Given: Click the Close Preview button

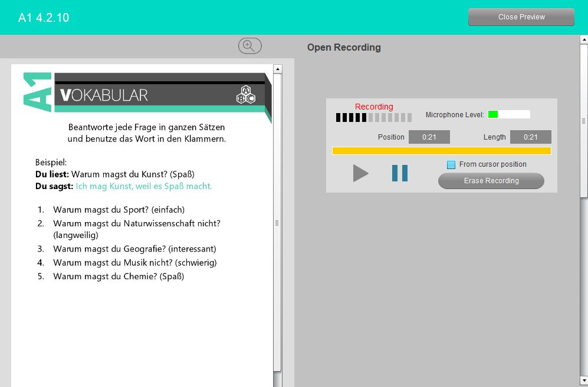Looking at the screenshot, I should (x=521, y=17).
